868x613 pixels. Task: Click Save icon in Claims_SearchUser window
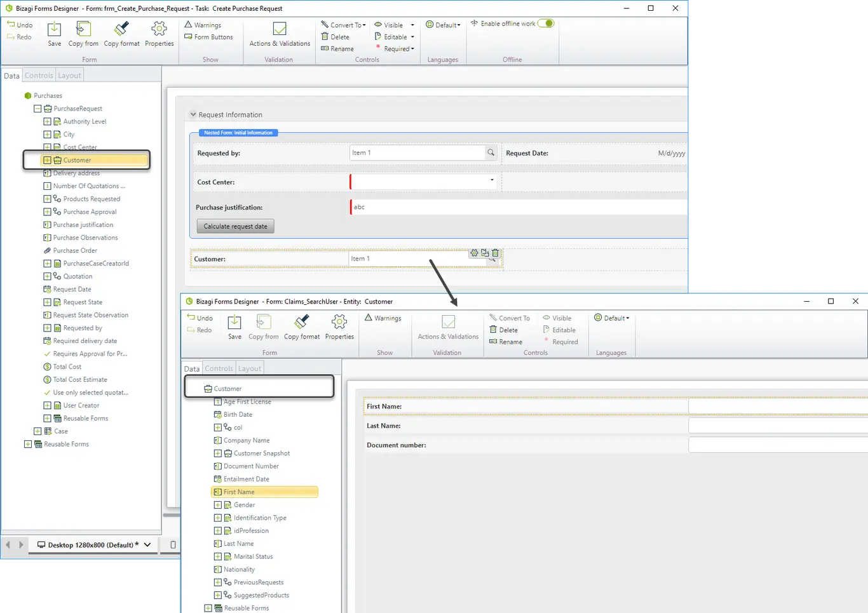234,322
